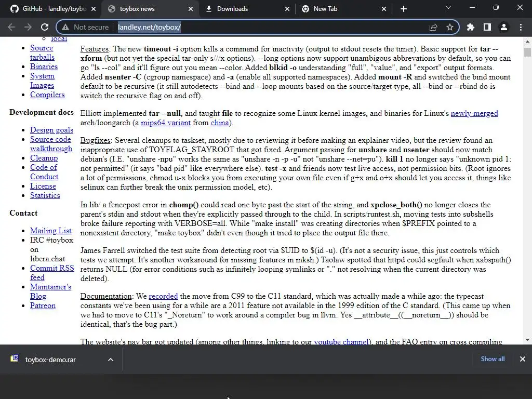Follow the mips64 variant link
Image resolution: width=532 pixels, height=399 pixels.
166,123
